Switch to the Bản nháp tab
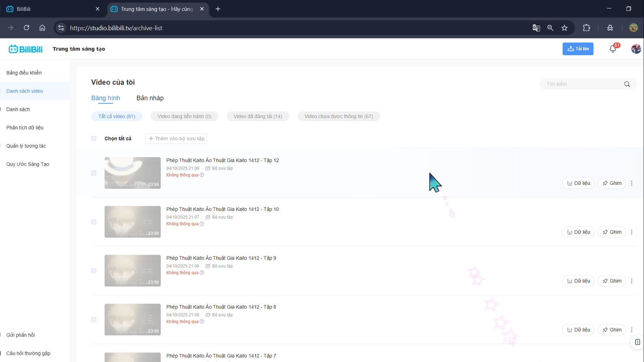 pyautogui.click(x=150, y=98)
